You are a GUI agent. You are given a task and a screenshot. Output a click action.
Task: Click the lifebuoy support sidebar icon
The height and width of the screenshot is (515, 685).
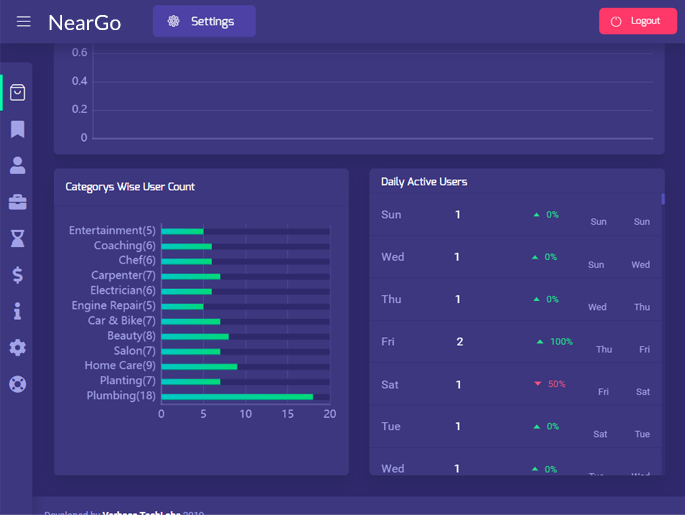[x=17, y=384]
